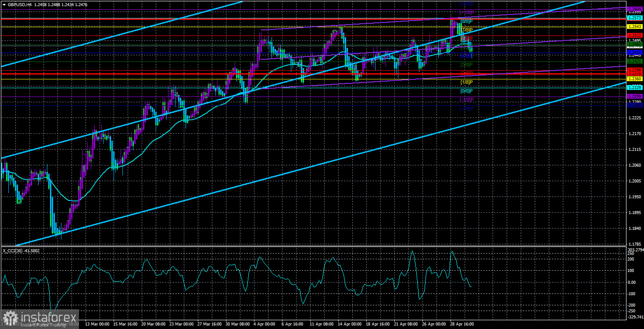Screen dimensions: 644x329
Task: Click the purple 1.2604 price tag
Action: pyautogui.click(x=634, y=9)
